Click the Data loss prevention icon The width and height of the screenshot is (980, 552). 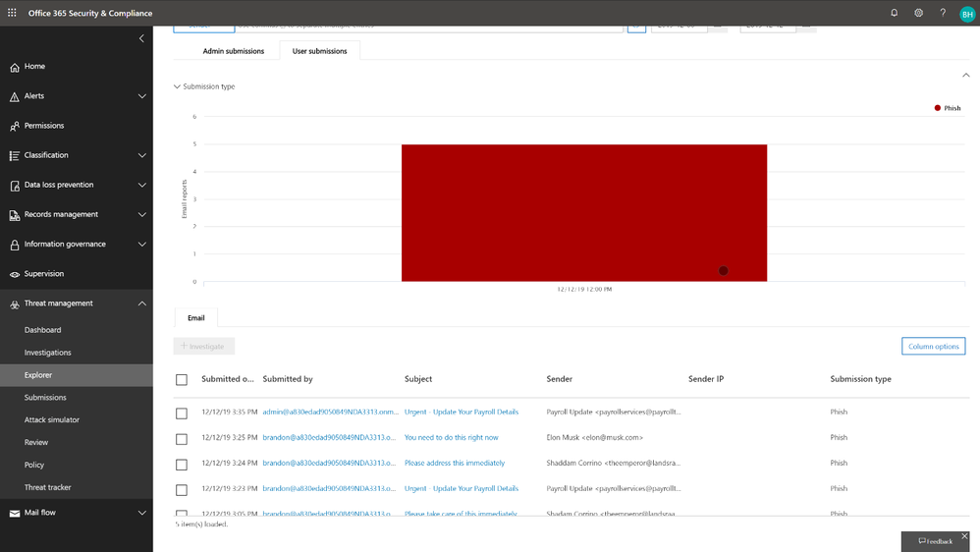click(15, 186)
